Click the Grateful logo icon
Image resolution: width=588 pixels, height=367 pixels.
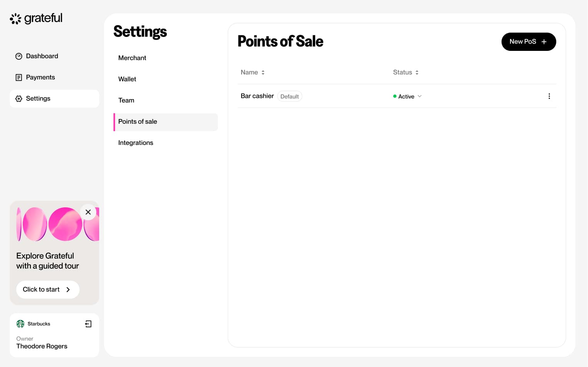pos(15,19)
